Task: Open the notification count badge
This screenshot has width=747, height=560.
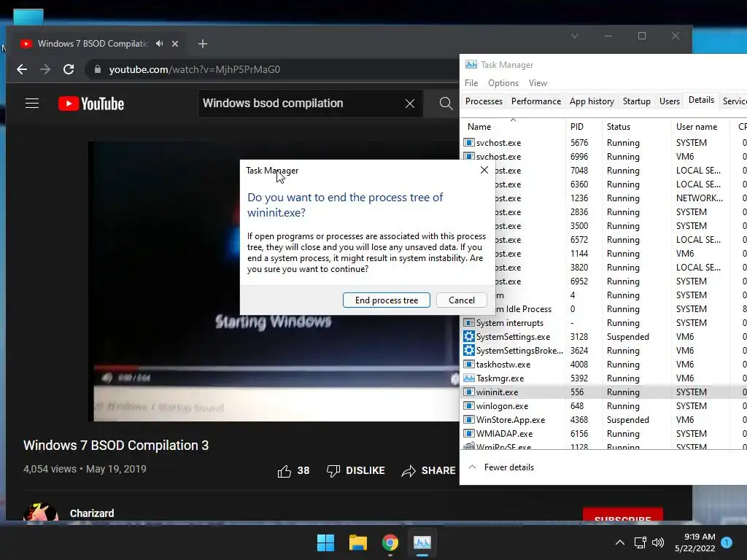Action: coord(727,542)
